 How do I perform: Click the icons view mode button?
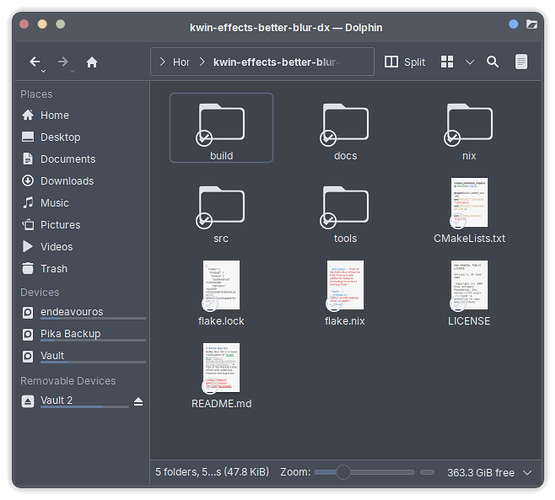(447, 62)
